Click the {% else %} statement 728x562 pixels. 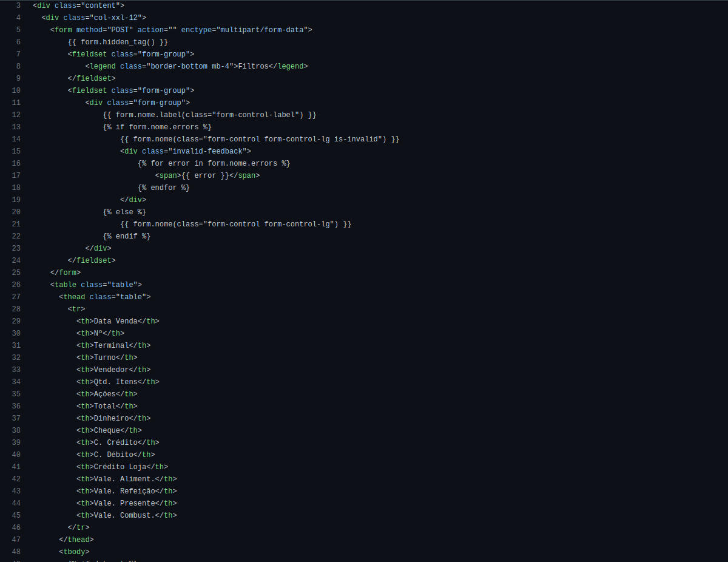pos(124,212)
